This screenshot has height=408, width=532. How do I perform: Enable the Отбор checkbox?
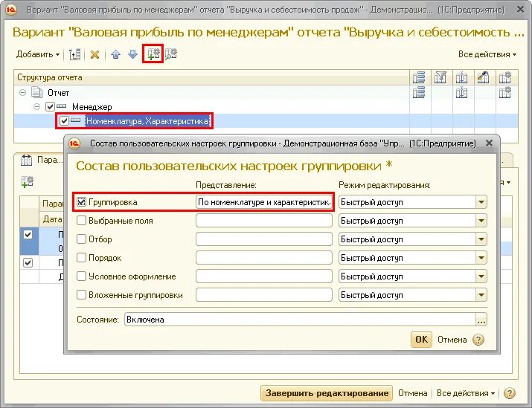coord(81,239)
